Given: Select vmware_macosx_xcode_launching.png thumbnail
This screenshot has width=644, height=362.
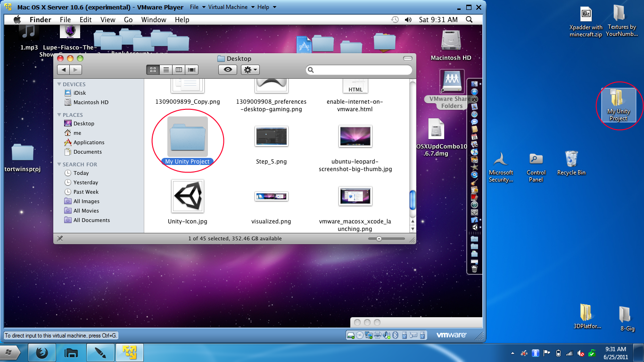Looking at the screenshot, I should pyautogui.click(x=355, y=196).
